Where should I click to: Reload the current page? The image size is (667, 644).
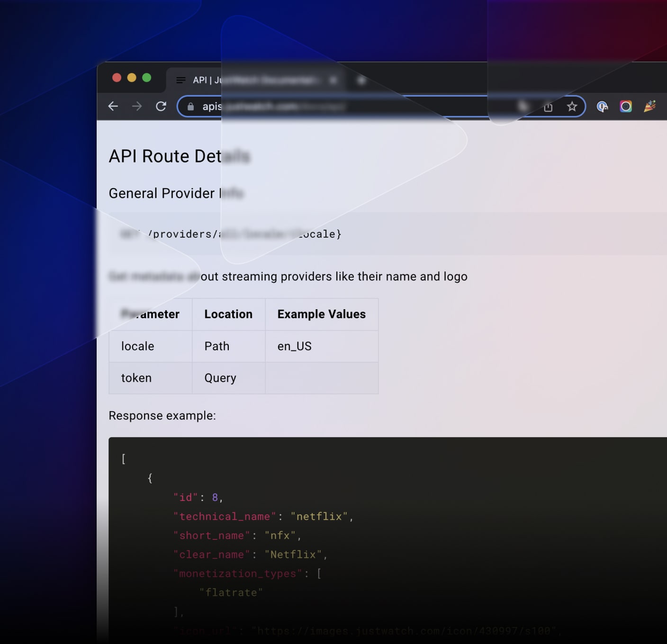pyautogui.click(x=161, y=106)
